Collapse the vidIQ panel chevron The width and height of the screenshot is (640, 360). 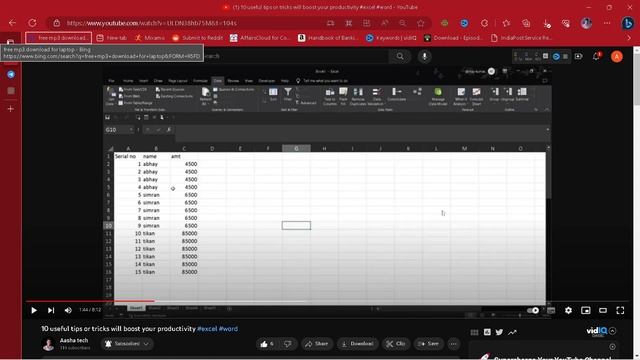click(x=613, y=331)
